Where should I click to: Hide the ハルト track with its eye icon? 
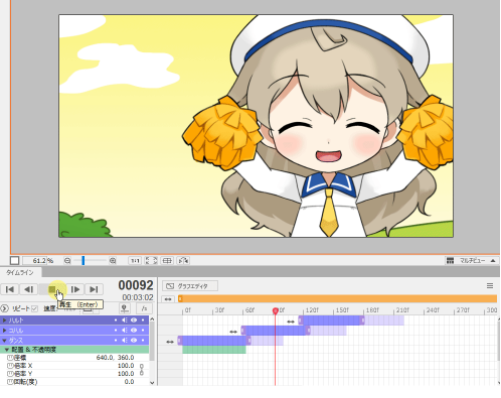click(134, 320)
